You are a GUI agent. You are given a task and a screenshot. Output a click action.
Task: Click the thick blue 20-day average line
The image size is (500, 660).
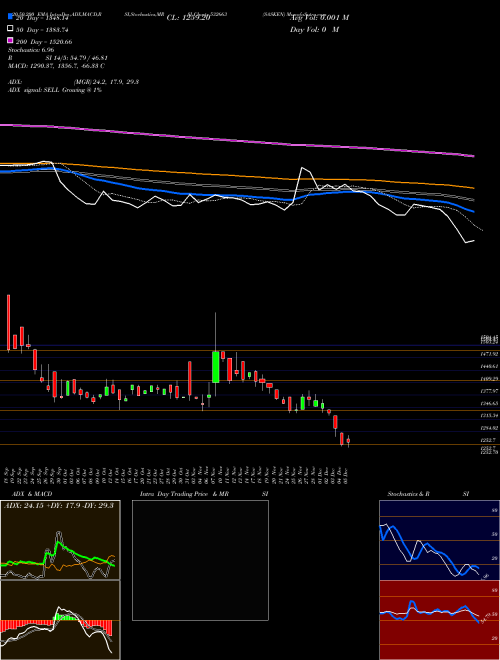click(236, 196)
